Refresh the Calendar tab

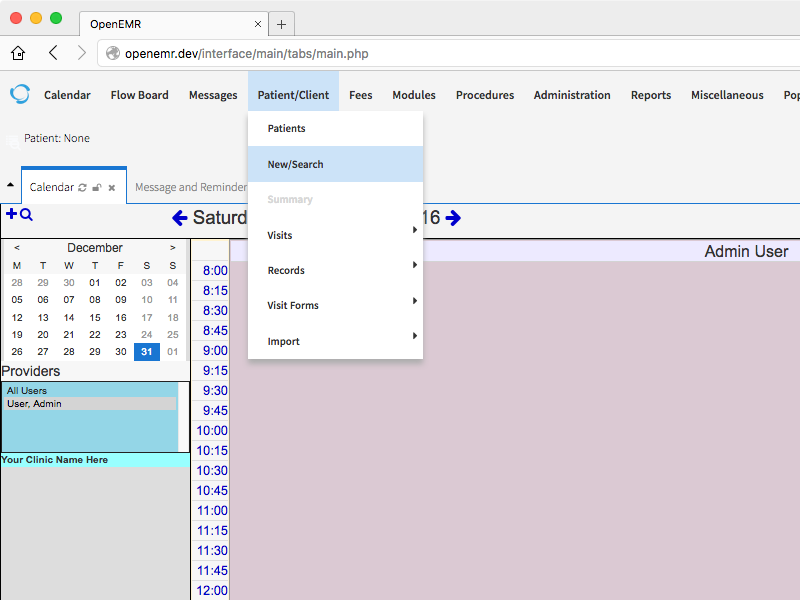point(82,188)
